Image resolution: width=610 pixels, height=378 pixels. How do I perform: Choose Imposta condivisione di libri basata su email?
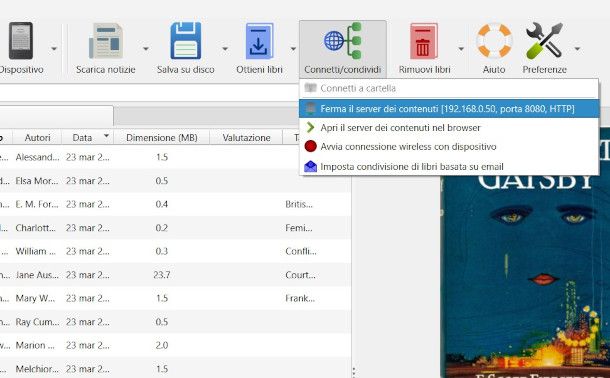point(449,166)
